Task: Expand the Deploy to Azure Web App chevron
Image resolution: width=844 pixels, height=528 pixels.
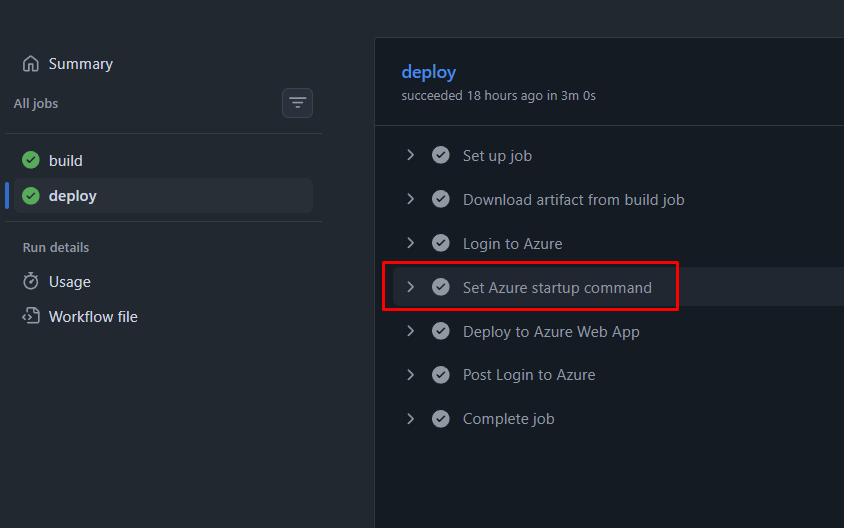Action: (x=411, y=330)
